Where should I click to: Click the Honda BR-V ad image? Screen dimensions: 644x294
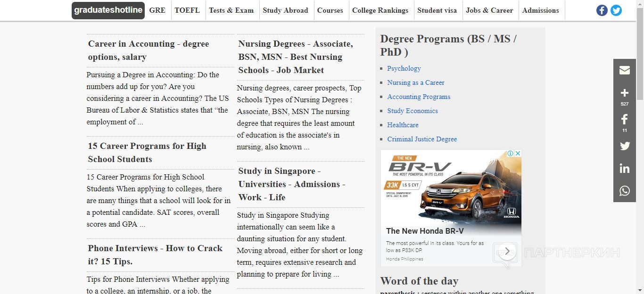pos(451,186)
